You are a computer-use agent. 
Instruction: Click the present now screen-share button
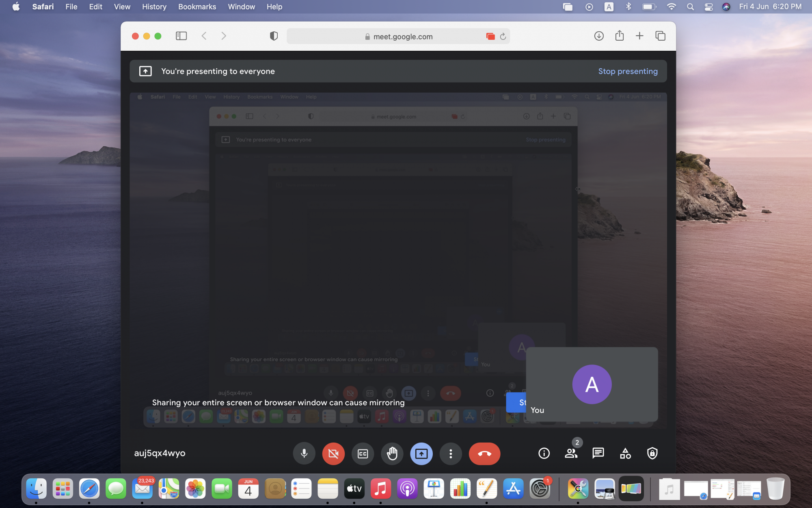[421, 453]
